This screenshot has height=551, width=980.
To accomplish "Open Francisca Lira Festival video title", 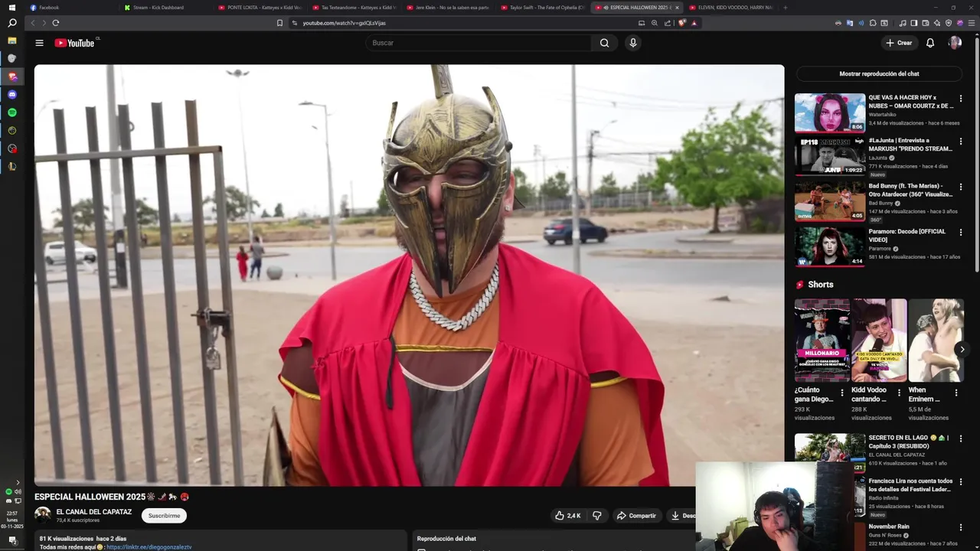I will pyautogui.click(x=910, y=485).
